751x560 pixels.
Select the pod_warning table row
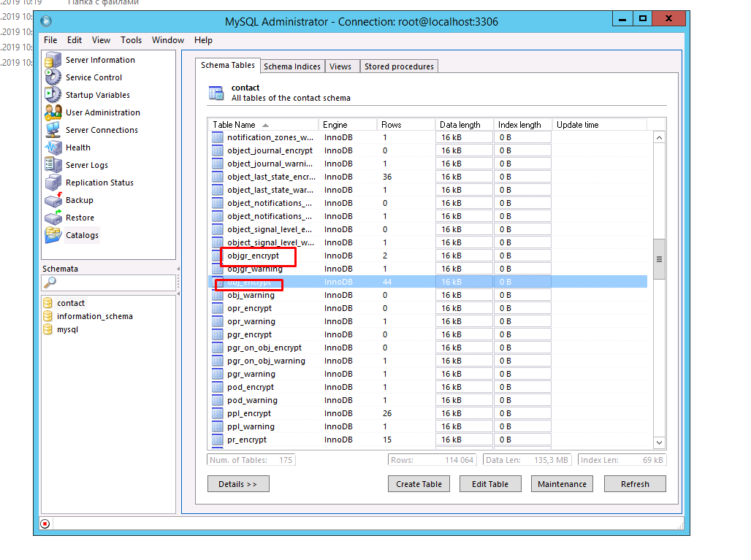click(427, 400)
